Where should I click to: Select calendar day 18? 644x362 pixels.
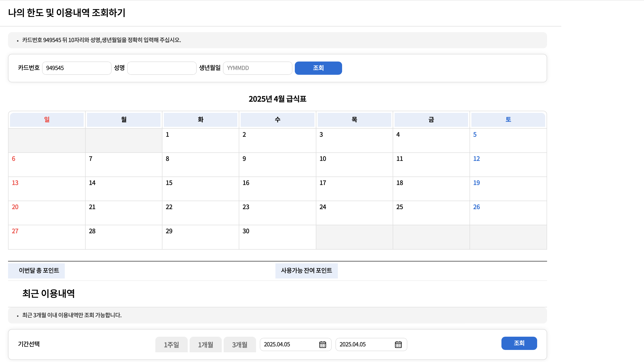[x=431, y=189]
